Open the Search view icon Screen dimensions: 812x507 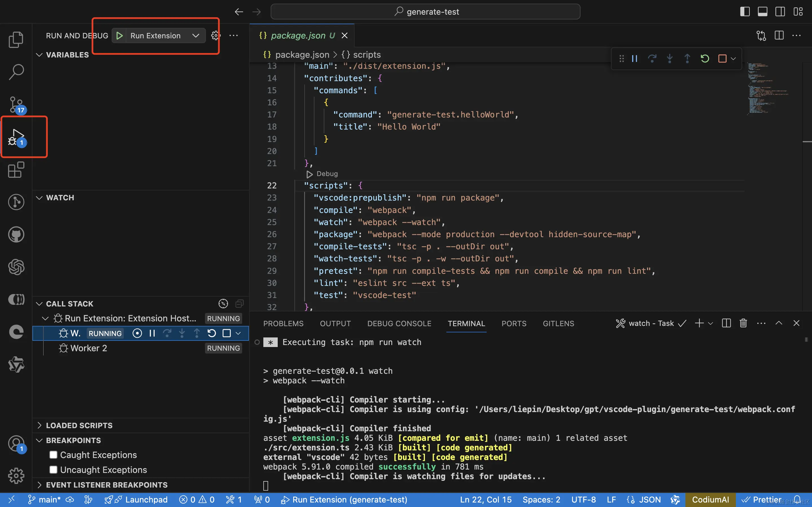tap(16, 72)
